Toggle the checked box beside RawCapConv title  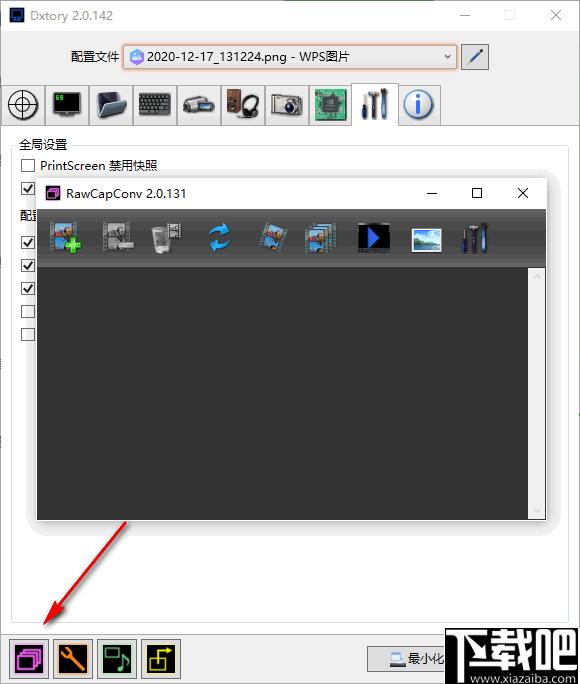(x=28, y=188)
